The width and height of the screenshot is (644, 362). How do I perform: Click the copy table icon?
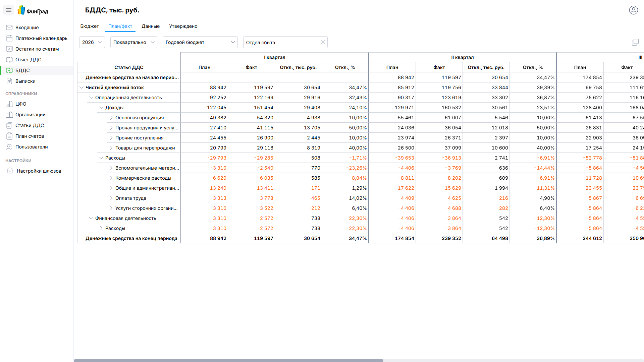(x=635, y=42)
